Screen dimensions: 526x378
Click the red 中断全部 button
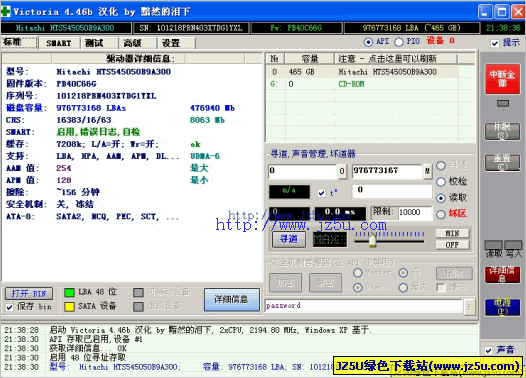point(502,78)
